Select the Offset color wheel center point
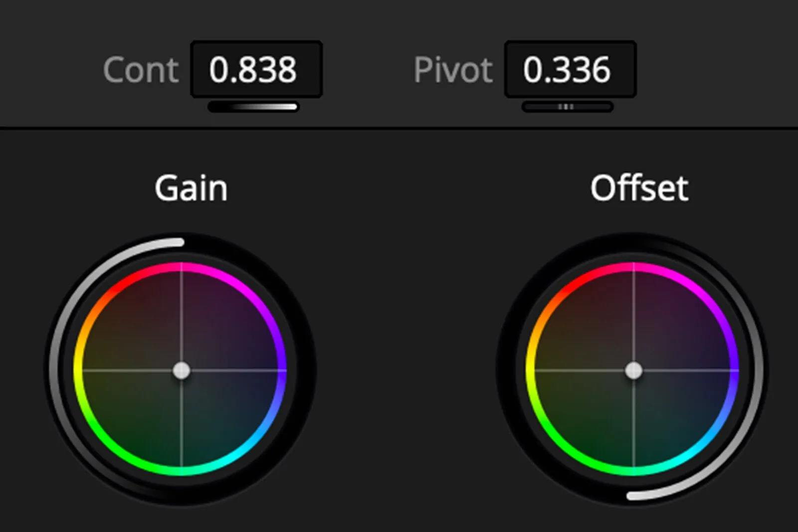The height and width of the screenshot is (532, 798). 634,370
